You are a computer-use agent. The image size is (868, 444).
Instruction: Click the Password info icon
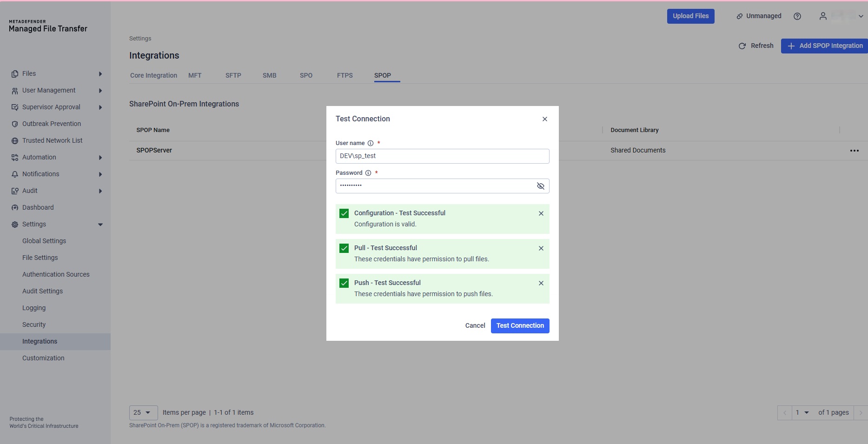368,173
